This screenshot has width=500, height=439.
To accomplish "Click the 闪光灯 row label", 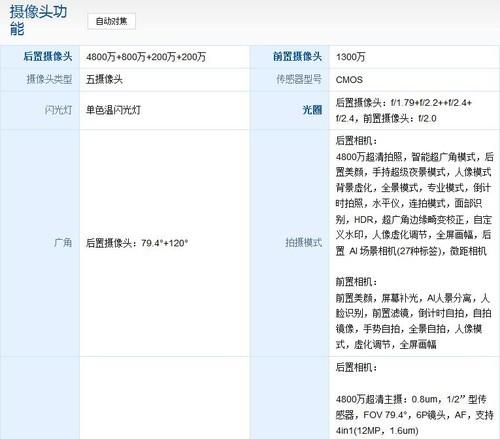I will pyautogui.click(x=58, y=110).
